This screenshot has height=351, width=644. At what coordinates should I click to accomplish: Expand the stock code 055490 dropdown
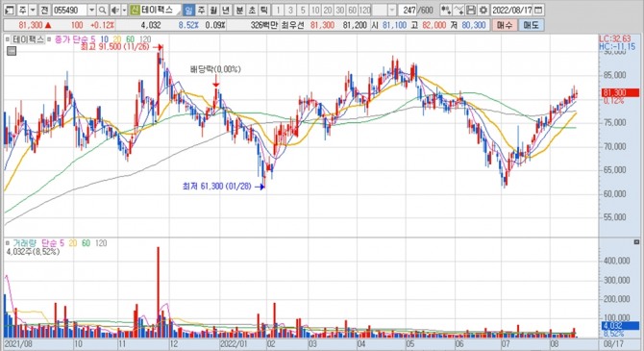click(92, 10)
